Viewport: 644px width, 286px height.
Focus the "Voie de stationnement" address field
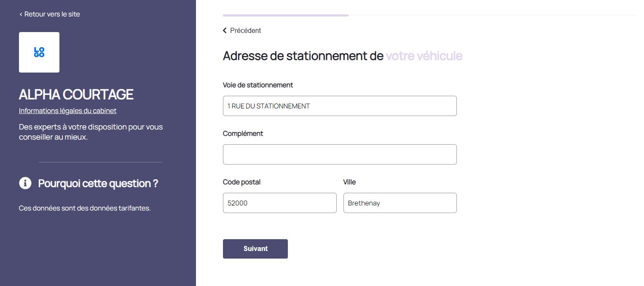coord(339,106)
